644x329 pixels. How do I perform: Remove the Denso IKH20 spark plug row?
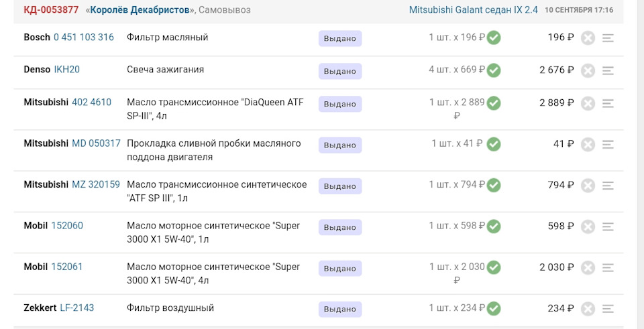click(x=588, y=70)
